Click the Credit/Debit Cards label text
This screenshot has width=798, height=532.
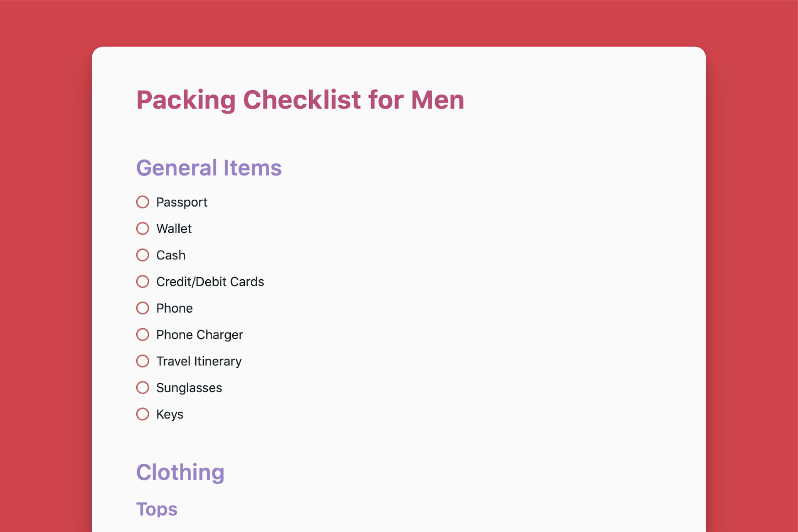pos(210,282)
